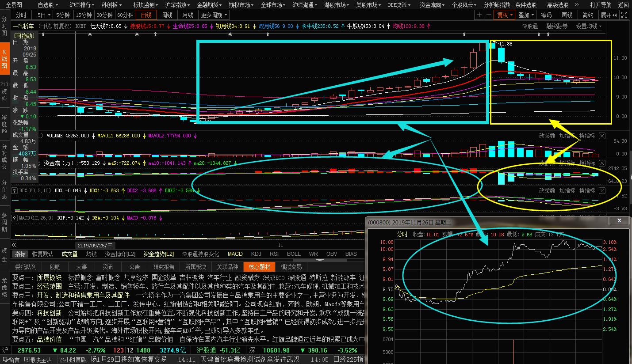This screenshot has height=364, width=632.
Task: Open the 全景图 menu
Action: pos(14,5)
